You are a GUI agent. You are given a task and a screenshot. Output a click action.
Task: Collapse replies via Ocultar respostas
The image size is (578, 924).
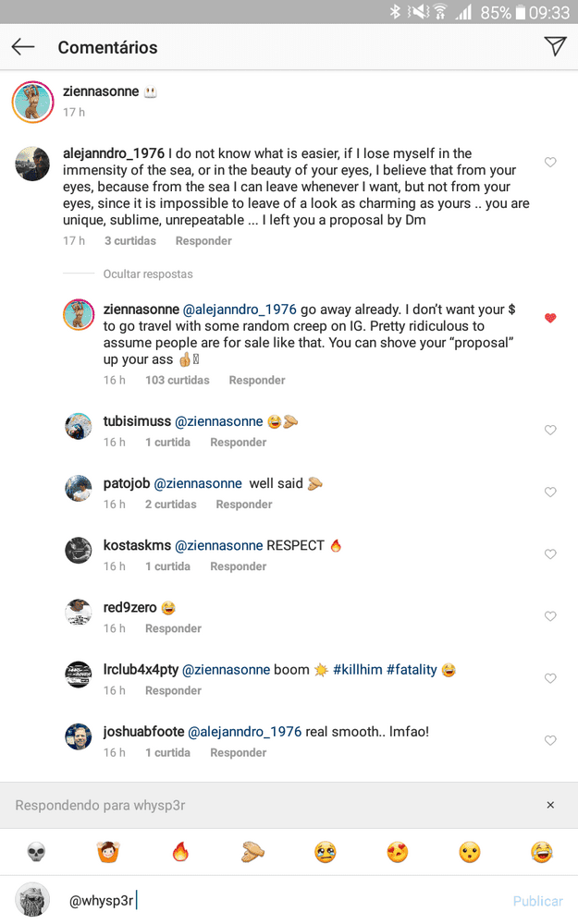tap(148, 274)
